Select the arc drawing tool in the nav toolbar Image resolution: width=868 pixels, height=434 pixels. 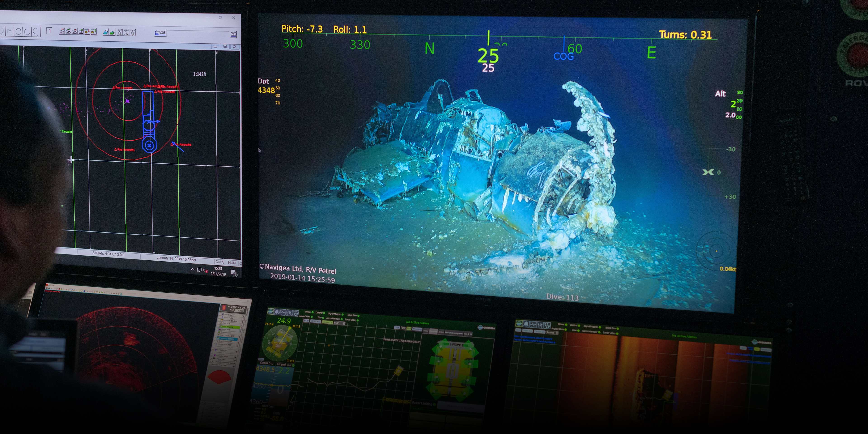click(x=27, y=32)
